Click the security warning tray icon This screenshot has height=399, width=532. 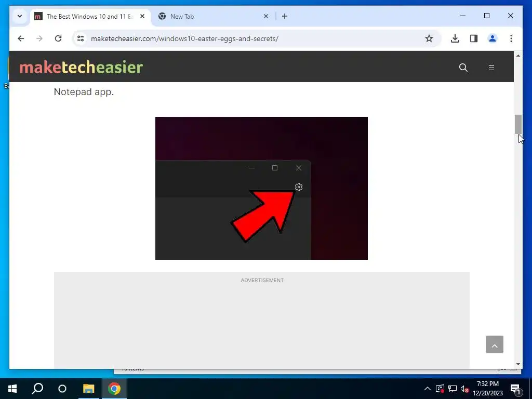tap(440, 389)
